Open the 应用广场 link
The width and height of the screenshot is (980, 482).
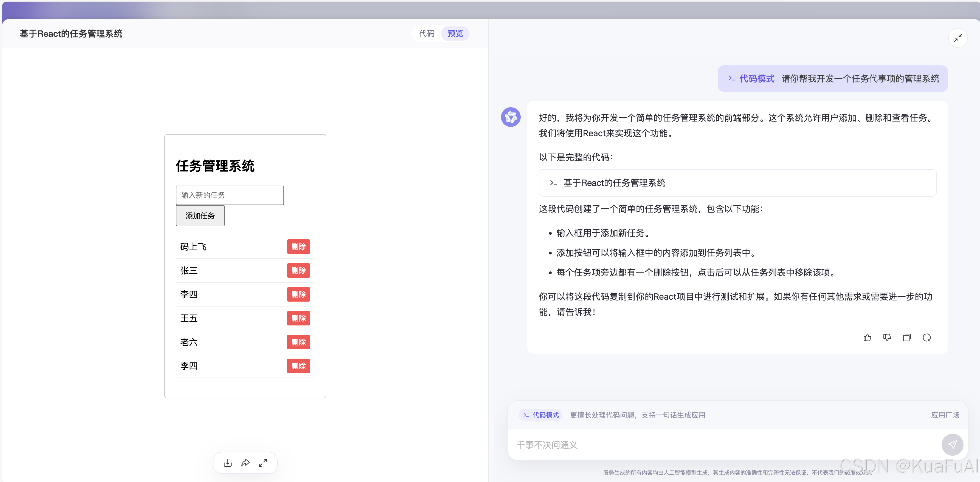945,415
